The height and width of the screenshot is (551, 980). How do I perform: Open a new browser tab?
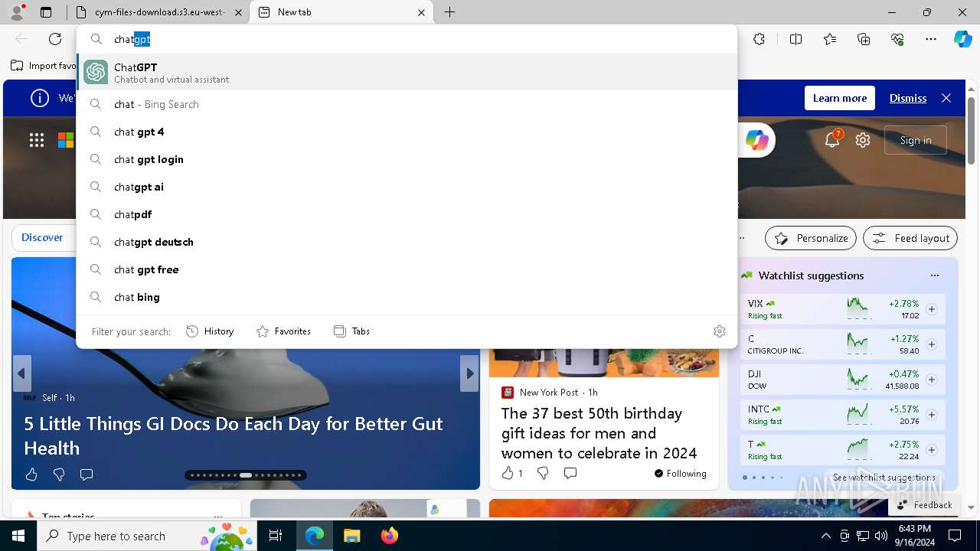pos(449,12)
